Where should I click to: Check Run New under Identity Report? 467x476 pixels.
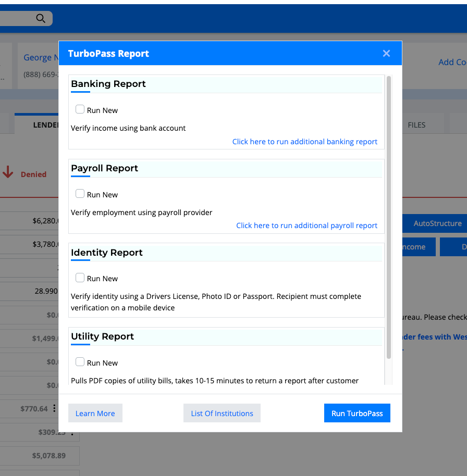click(80, 278)
